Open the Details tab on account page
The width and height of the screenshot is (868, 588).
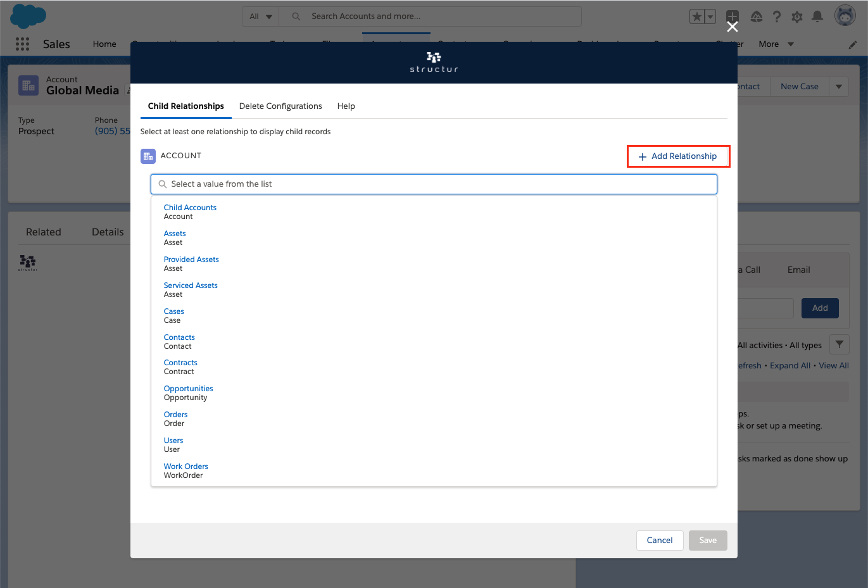tap(108, 232)
